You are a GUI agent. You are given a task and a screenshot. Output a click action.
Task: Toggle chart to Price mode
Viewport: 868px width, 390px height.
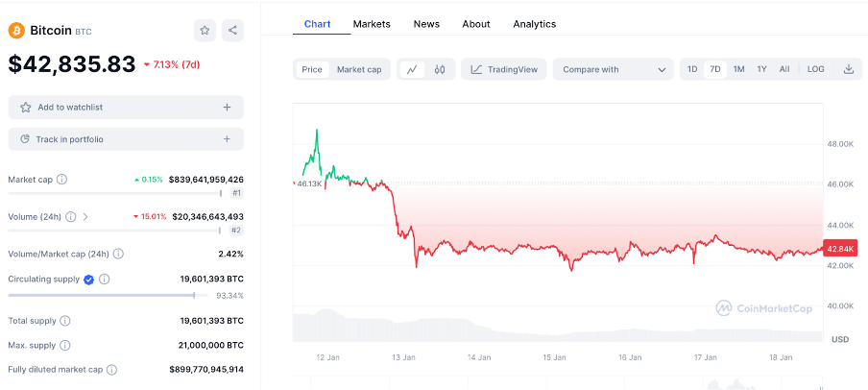point(312,69)
